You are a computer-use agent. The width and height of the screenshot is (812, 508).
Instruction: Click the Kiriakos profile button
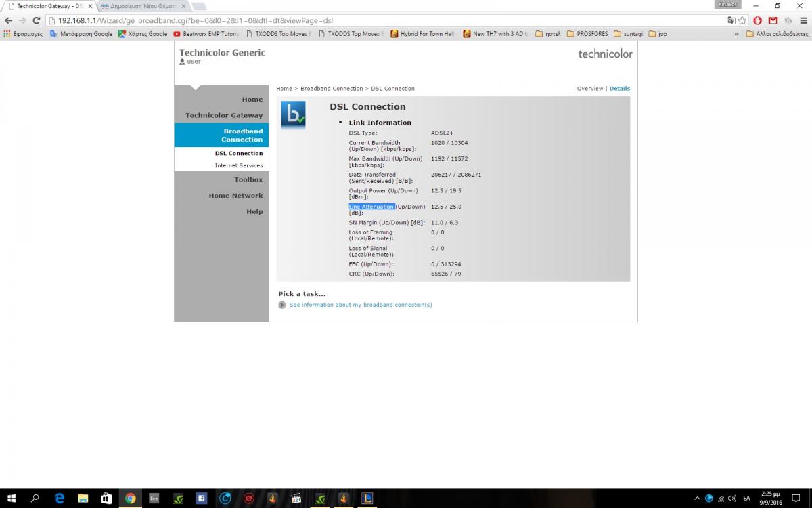[727, 5]
